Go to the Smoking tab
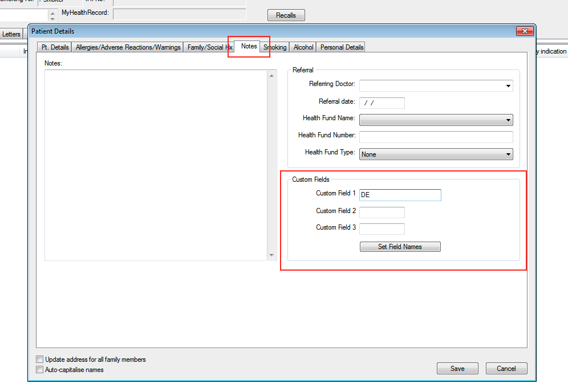 276,47
